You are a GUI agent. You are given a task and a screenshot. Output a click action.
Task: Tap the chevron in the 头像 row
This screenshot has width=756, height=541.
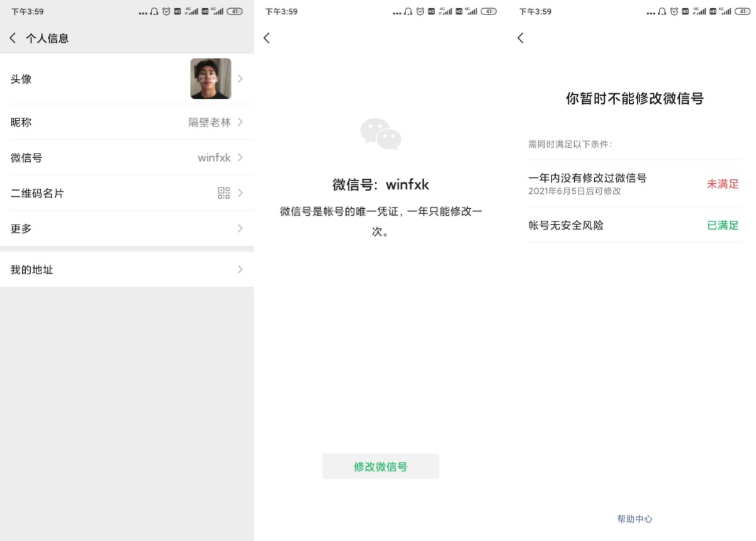(x=240, y=79)
